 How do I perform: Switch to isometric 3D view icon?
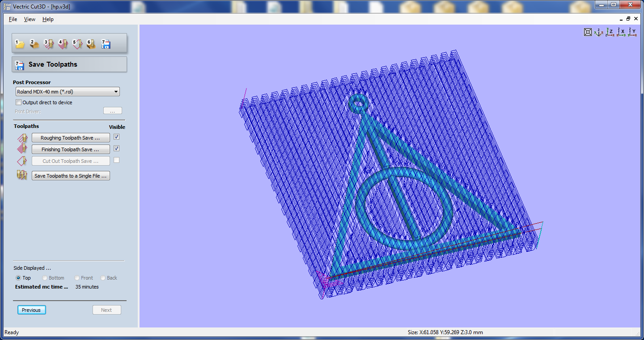coord(599,32)
